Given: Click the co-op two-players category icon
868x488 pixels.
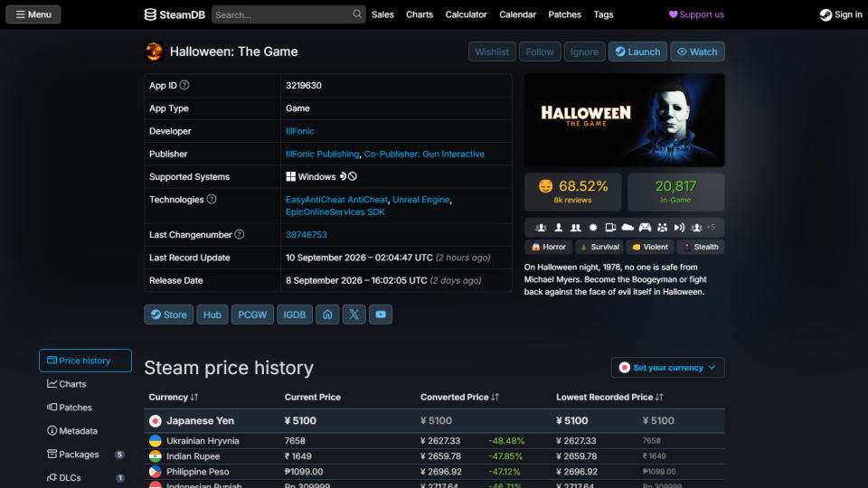Looking at the screenshot, I should [x=576, y=228].
